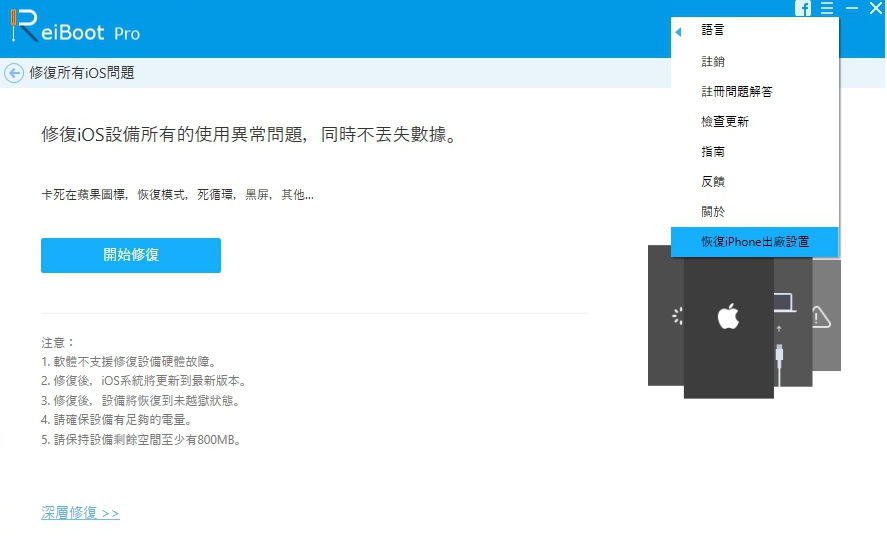The image size is (887, 542).
Task: Open 關於 menu entry
Action: click(755, 211)
